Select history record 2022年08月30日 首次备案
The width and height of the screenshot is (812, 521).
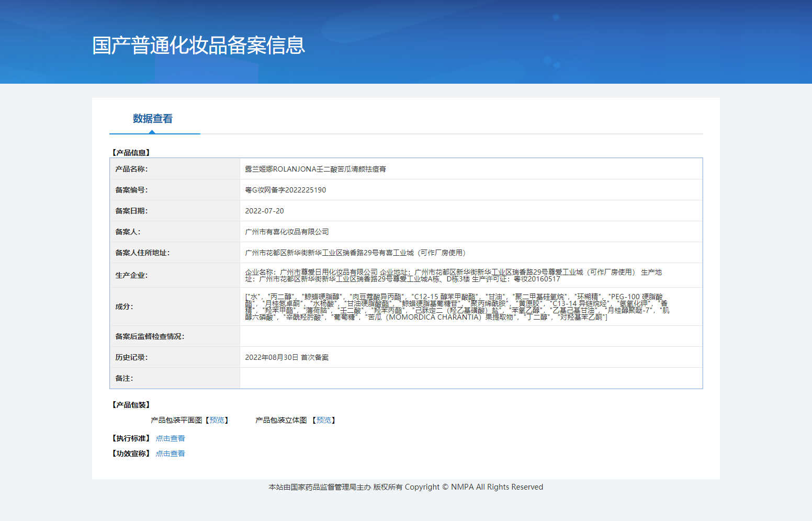pos(287,357)
